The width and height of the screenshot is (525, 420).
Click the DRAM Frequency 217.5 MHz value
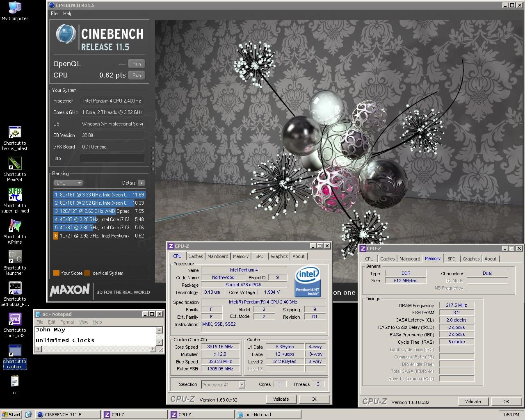tap(457, 306)
